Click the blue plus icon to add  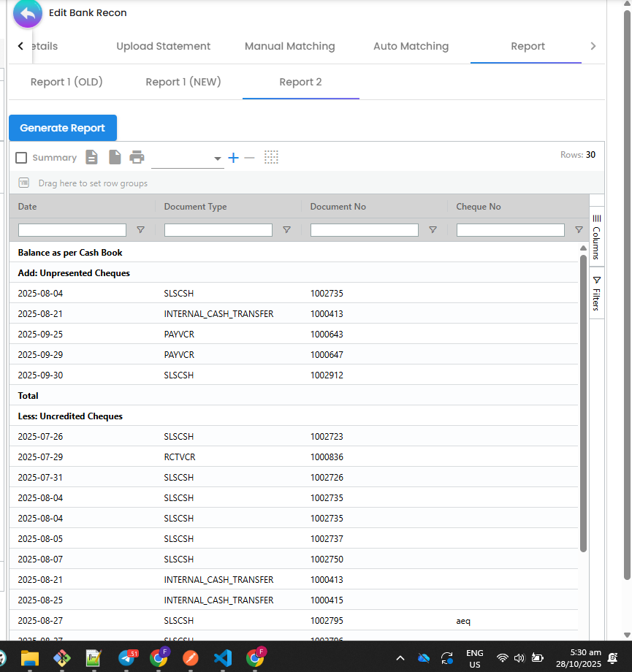(233, 157)
